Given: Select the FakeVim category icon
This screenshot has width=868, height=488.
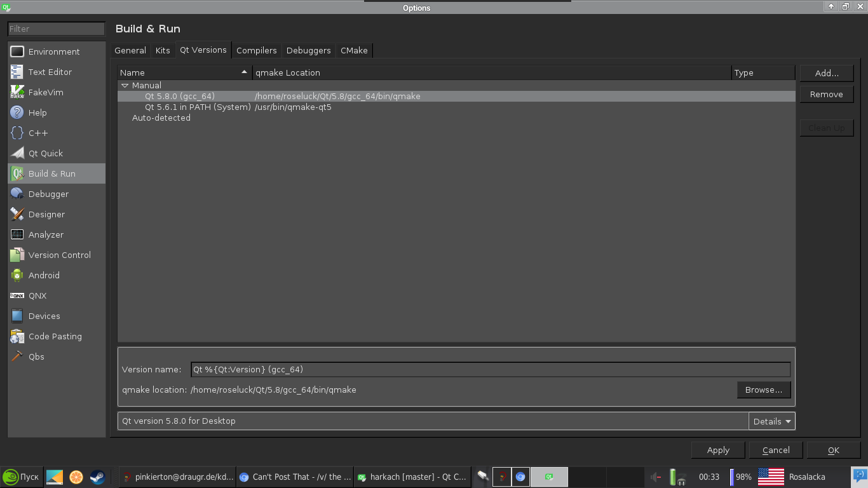Looking at the screenshot, I should tap(17, 92).
